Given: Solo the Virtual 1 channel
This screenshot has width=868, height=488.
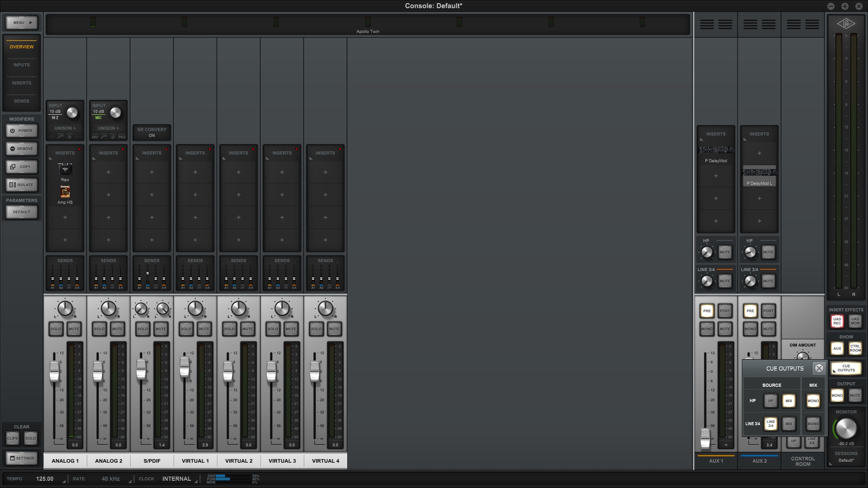Looking at the screenshot, I should tap(186, 329).
